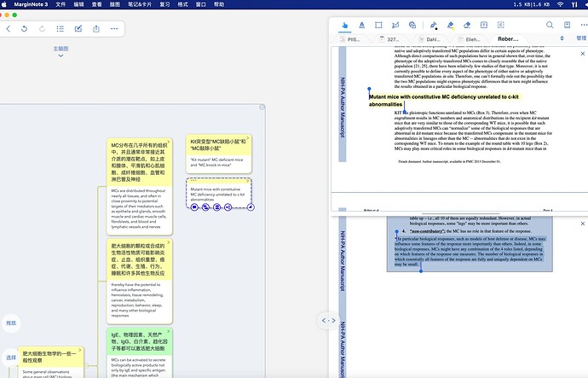Switch to the 327... document tab
The height and width of the screenshot is (378, 588).
click(390, 39)
